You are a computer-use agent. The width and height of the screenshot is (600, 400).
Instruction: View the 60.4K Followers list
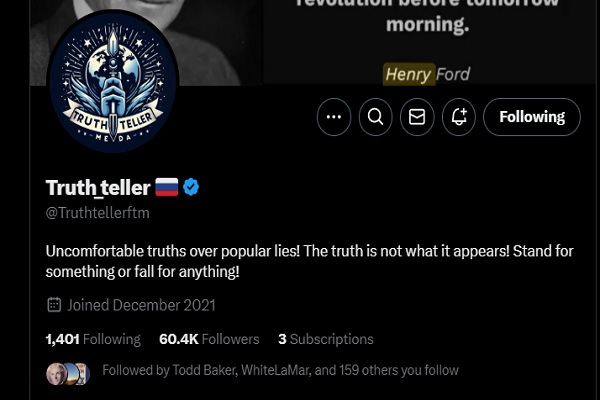click(209, 339)
